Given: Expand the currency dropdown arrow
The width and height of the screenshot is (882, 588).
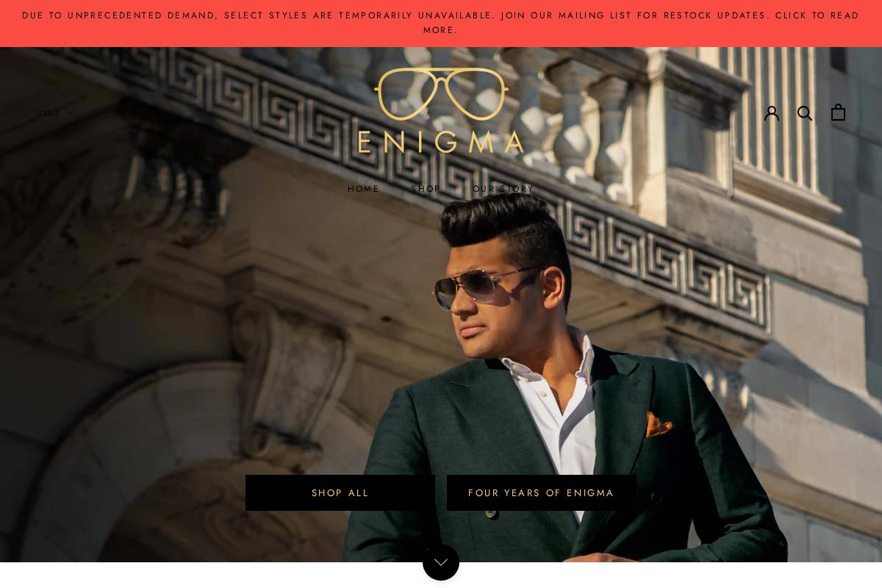Looking at the screenshot, I should pyautogui.click(x=70, y=113).
